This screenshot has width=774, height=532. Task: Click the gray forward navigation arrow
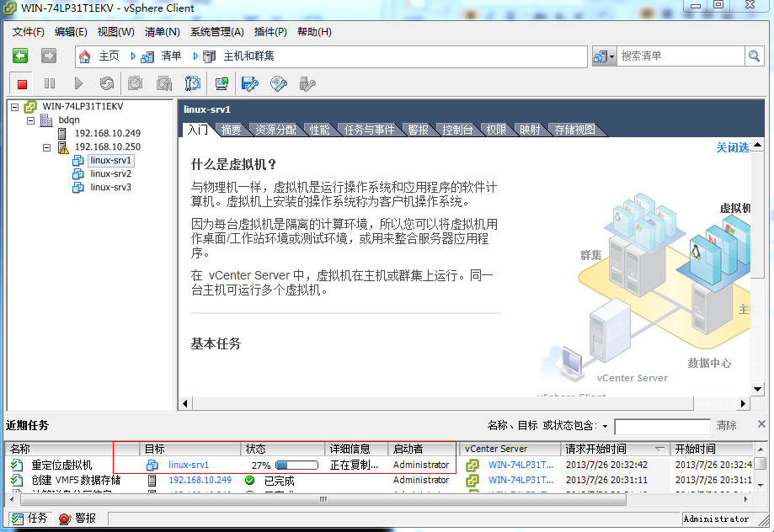tap(48, 56)
